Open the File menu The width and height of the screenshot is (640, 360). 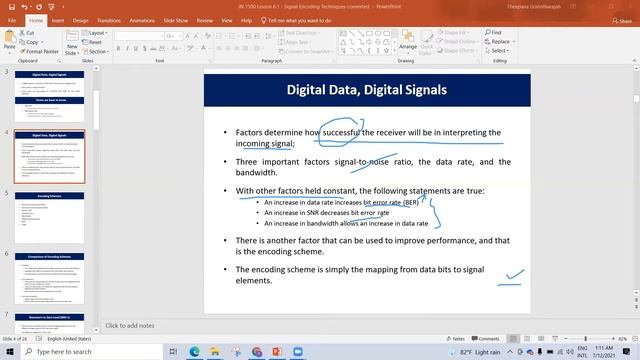coord(12,20)
